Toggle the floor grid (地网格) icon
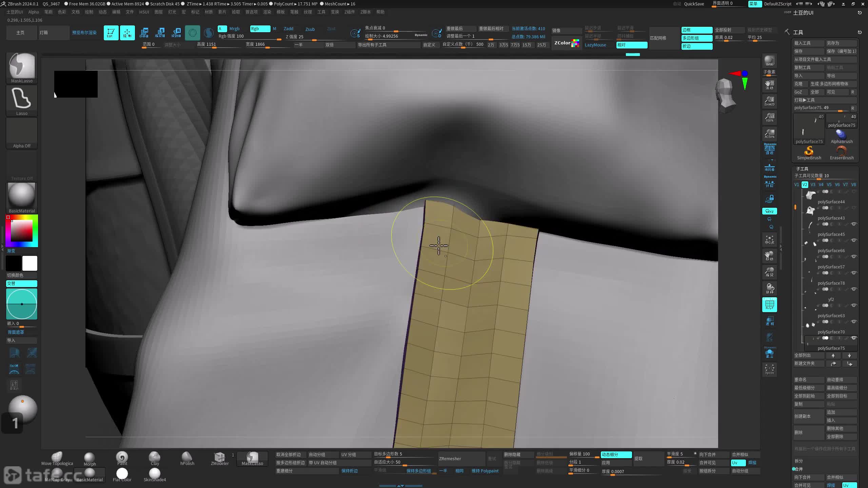The width and height of the screenshot is (868, 488). [x=769, y=167]
